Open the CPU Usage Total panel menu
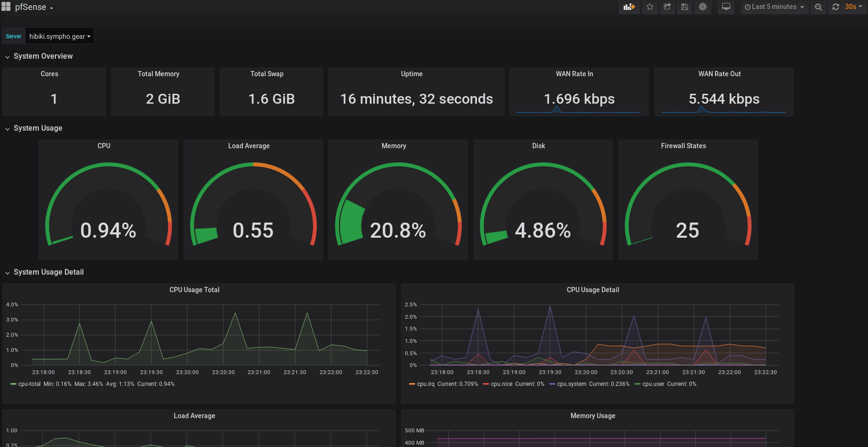The width and height of the screenshot is (868, 447). click(x=194, y=290)
